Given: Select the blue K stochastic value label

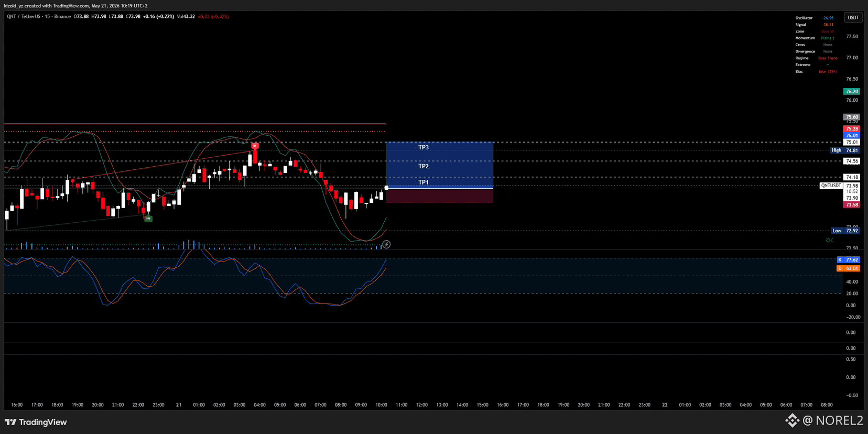Looking at the screenshot, I should [848, 259].
